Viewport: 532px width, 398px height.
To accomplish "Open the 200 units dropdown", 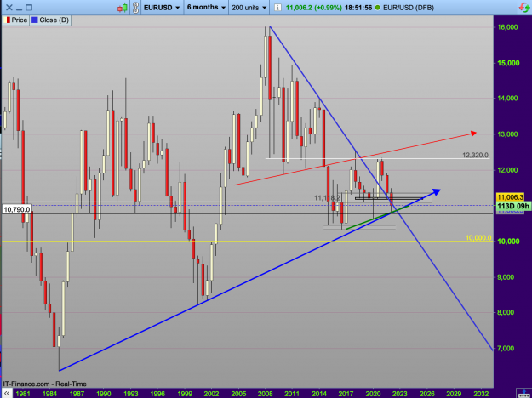I will coord(249,8).
